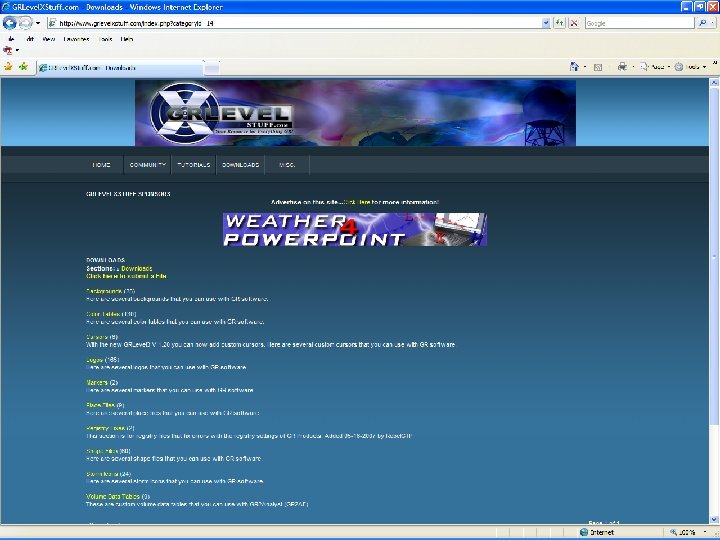Open the Favorites Center star icon
Image resolution: width=720 pixels, height=540 pixels.
pos(8,67)
